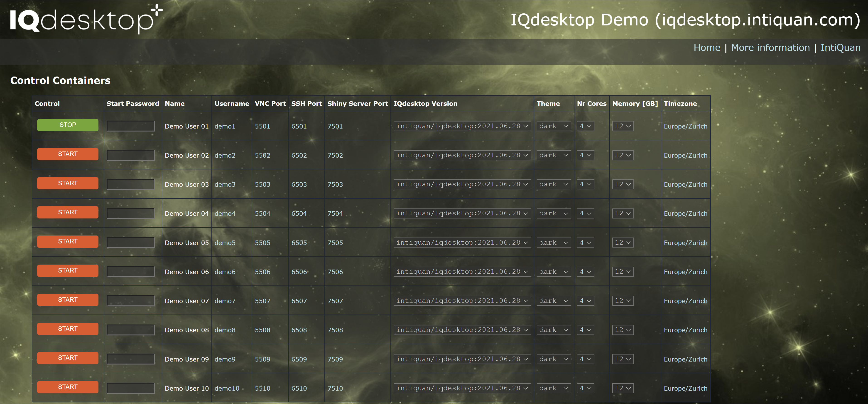Focus start password field for Demo User 01
Viewport: 868px width, 404px height.
pos(131,126)
